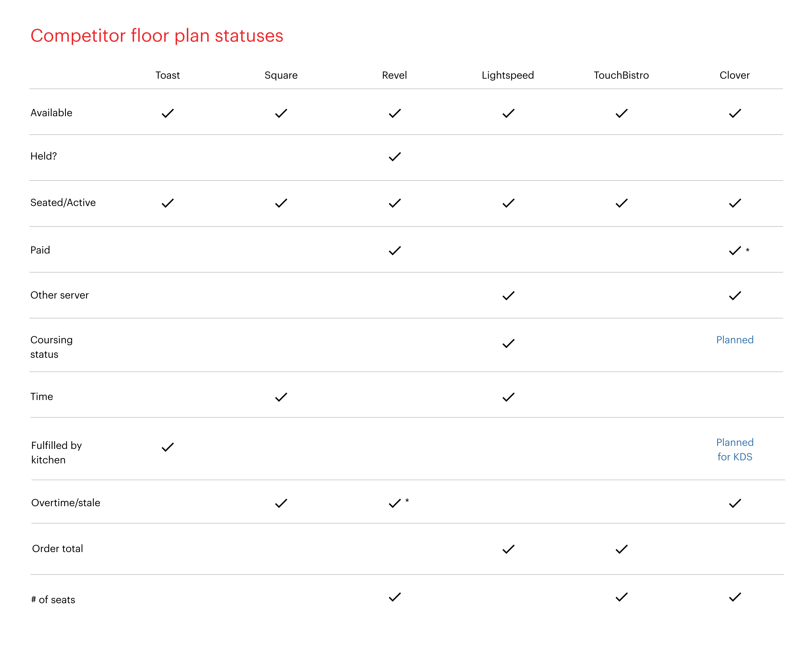Click the Lightspeed Other server checkmark
Screen dimensions: 812x646
tap(508, 296)
